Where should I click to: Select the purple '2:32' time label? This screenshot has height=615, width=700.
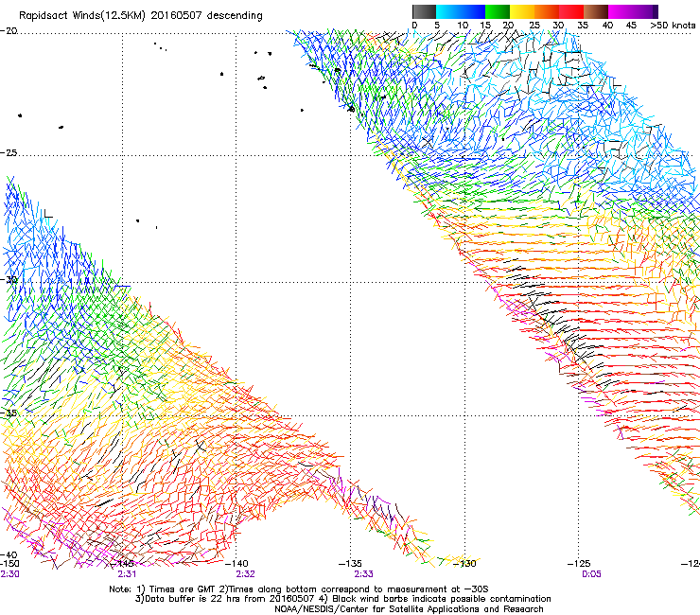[246, 574]
